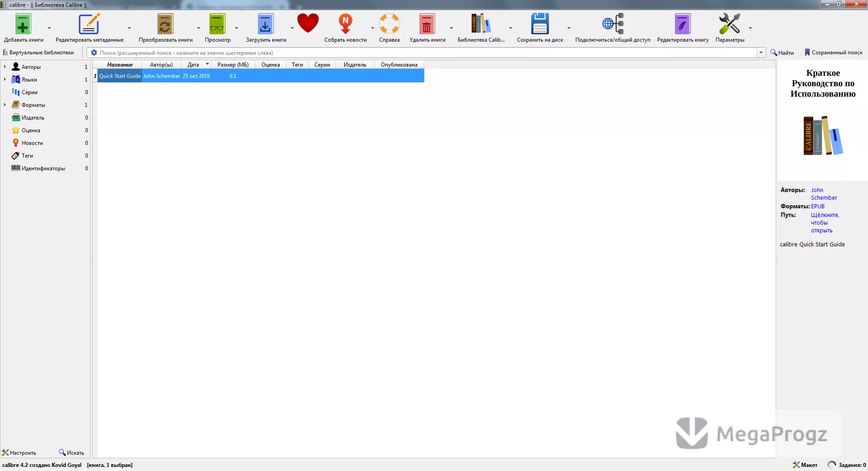
Task: Click the Authors icon (Авторы) in the sidebar
Action: click(16, 67)
